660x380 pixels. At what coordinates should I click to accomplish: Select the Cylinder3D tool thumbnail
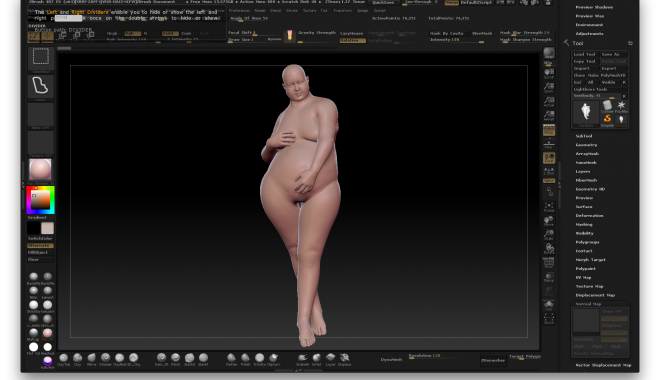pos(607,106)
